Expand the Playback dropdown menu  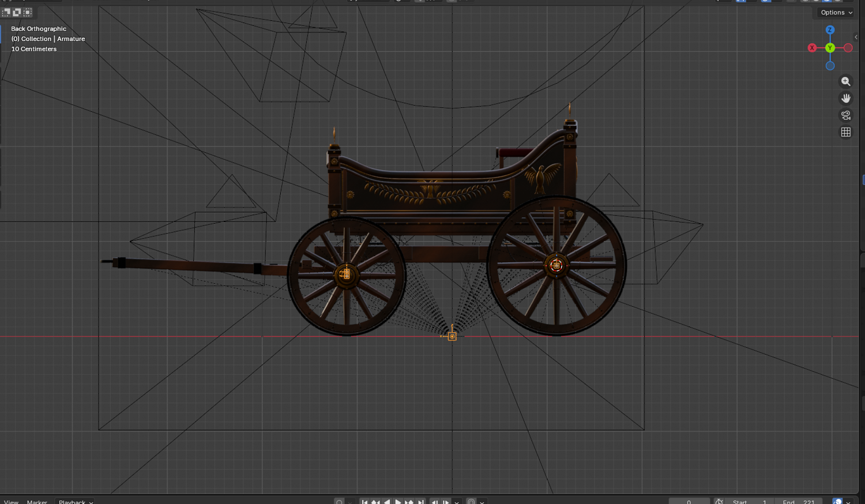[76, 501]
